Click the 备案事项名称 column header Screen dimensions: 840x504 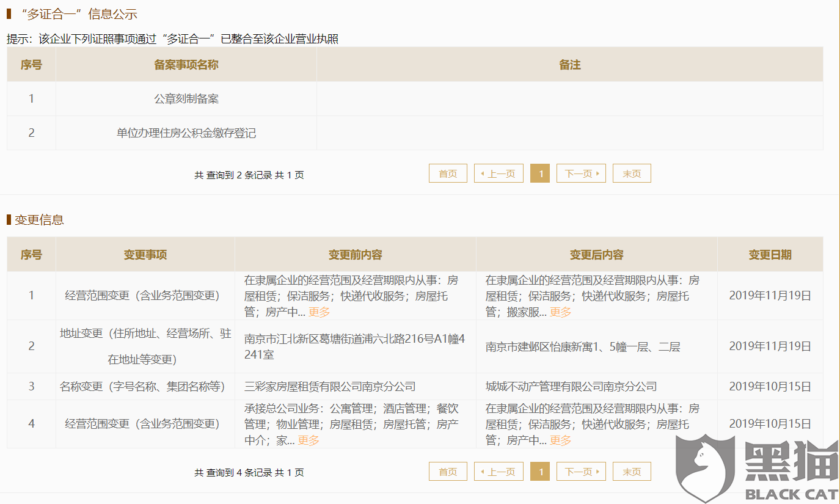tap(186, 65)
